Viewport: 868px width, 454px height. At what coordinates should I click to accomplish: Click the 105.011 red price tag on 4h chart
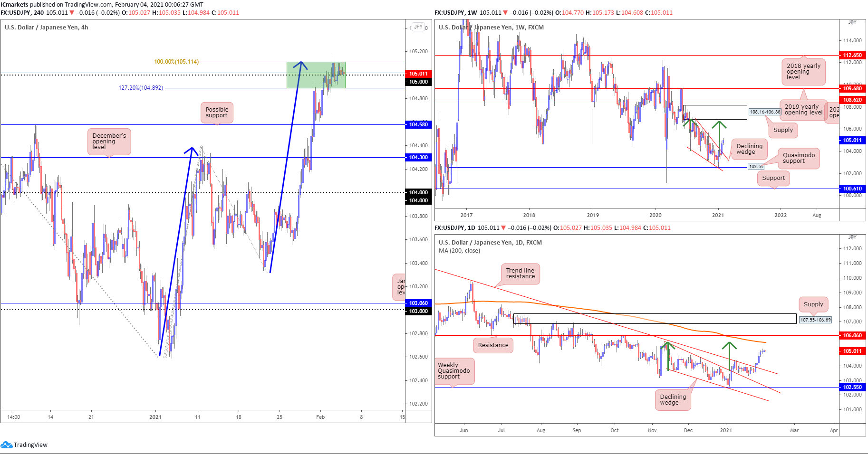418,74
